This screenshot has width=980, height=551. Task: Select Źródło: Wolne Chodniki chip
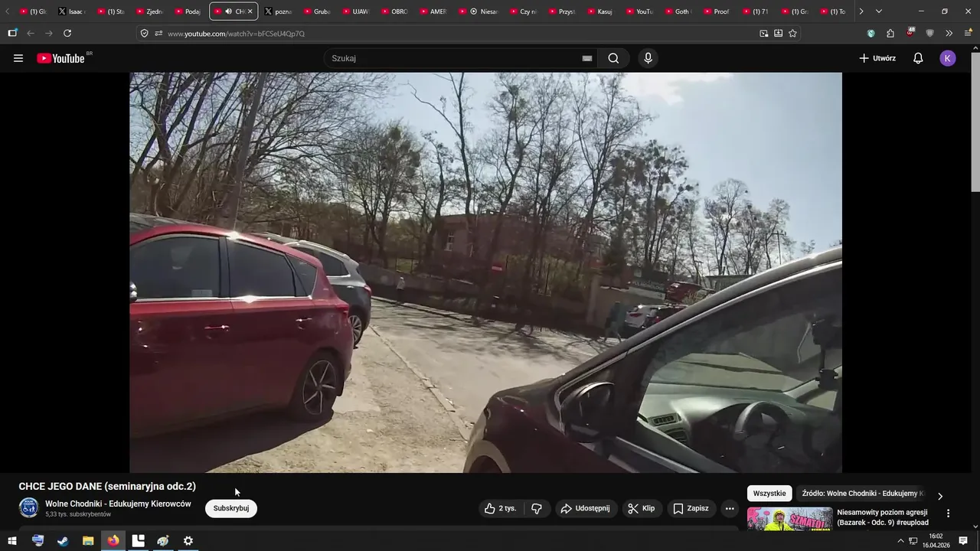[862, 494]
